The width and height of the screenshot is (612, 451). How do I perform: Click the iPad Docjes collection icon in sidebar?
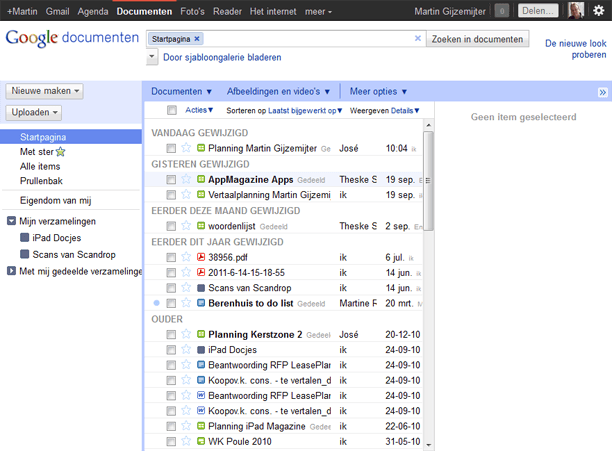click(x=25, y=238)
